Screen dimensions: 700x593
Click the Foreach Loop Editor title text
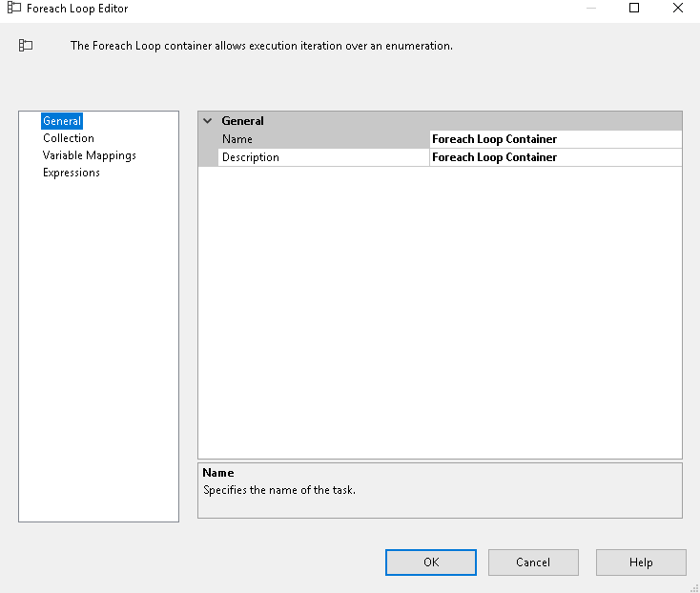point(77,9)
